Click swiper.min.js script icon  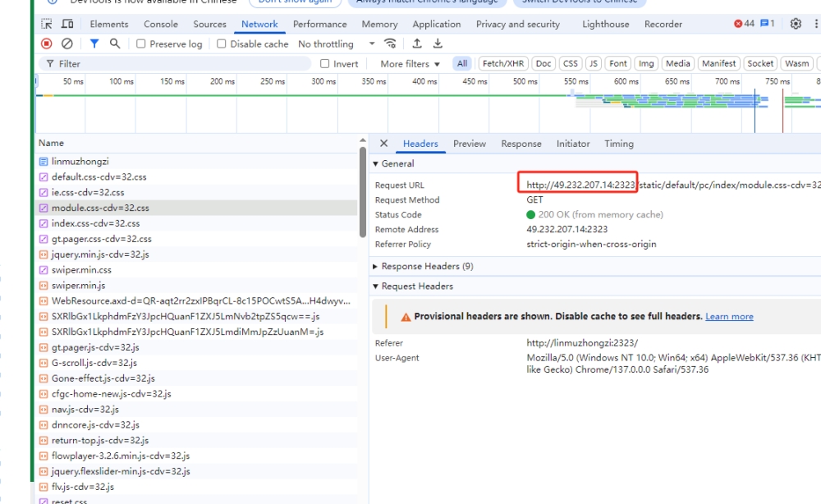click(44, 285)
